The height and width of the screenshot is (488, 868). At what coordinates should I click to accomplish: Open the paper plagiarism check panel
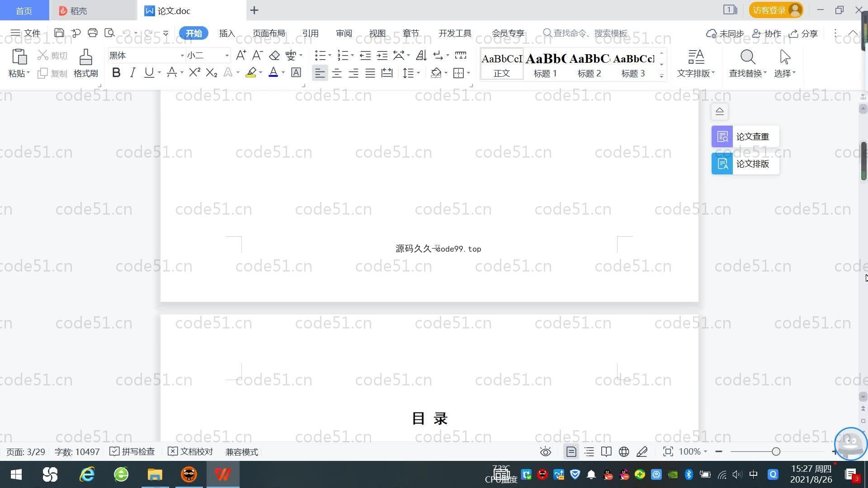coord(745,136)
